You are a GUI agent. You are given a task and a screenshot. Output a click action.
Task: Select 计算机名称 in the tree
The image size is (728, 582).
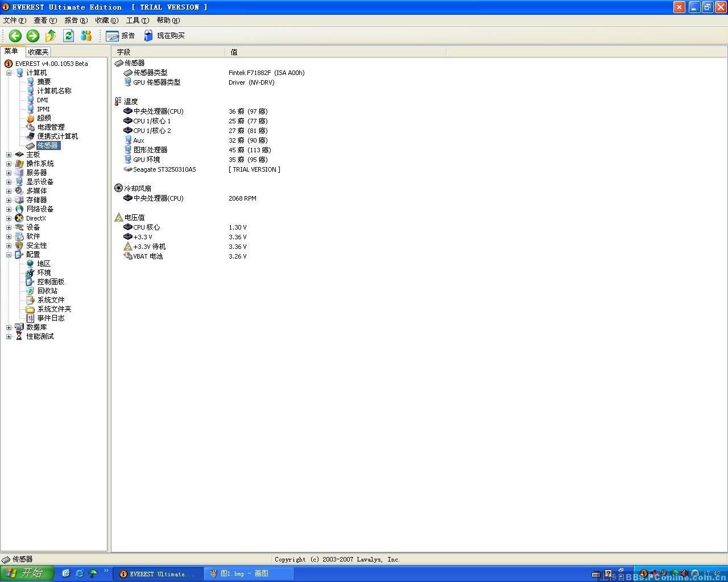54,91
